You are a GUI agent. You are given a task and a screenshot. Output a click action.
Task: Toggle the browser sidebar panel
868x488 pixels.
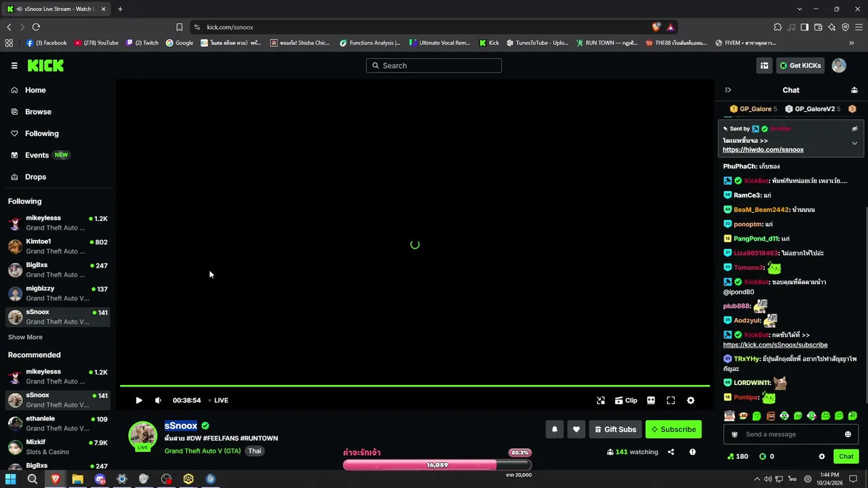(804, 27)
